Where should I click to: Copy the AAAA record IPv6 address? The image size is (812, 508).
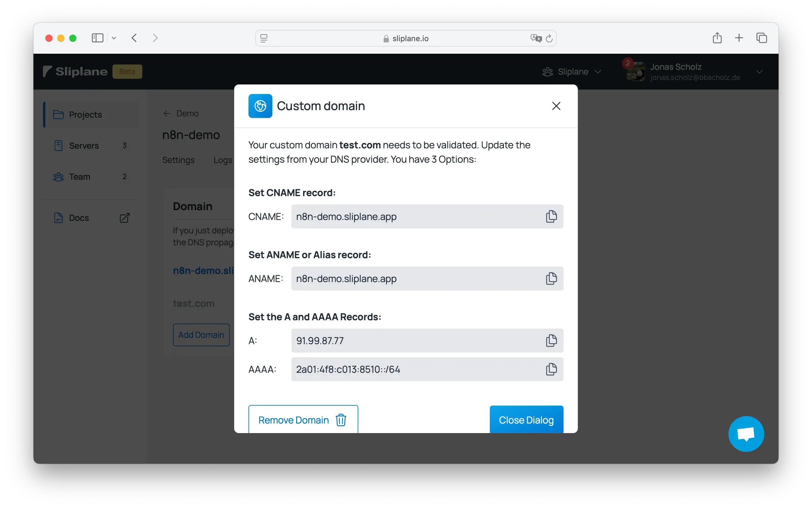click(551, 369)
